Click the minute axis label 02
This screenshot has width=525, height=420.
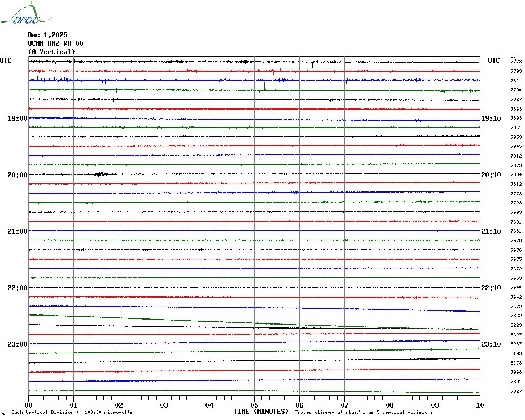(119, 405)
